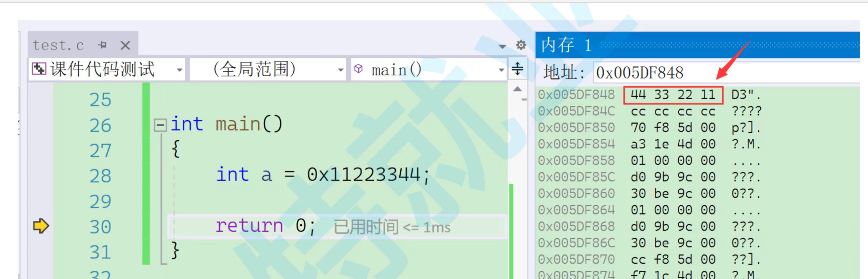
Task: Click the yellow current-statement arrow at line 30
Action: 41,226
